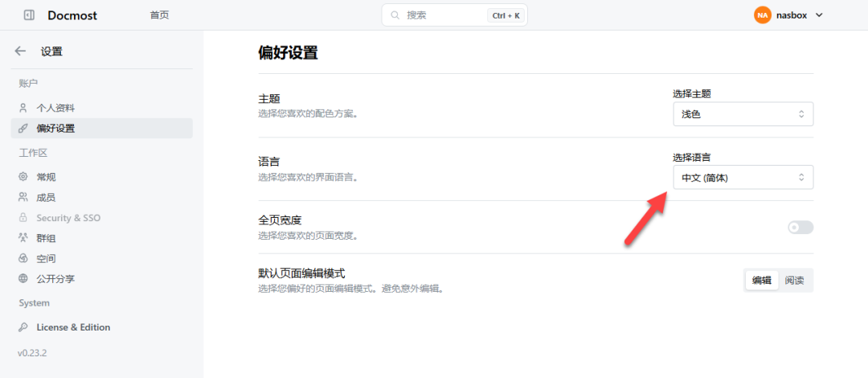The image size is (868, 378).
Task: Open 个人资料 settings page
Action: pyautogui.click(x=102, y=108)
